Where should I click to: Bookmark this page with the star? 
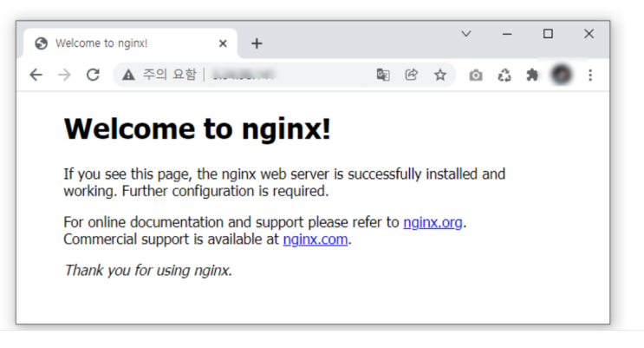tap(440, 75)
